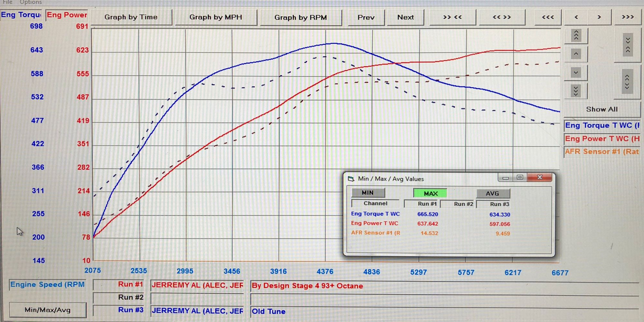Open the File menu
Image resolution: width=644 pixels, height=322 pixels.
tap(8, 2)
